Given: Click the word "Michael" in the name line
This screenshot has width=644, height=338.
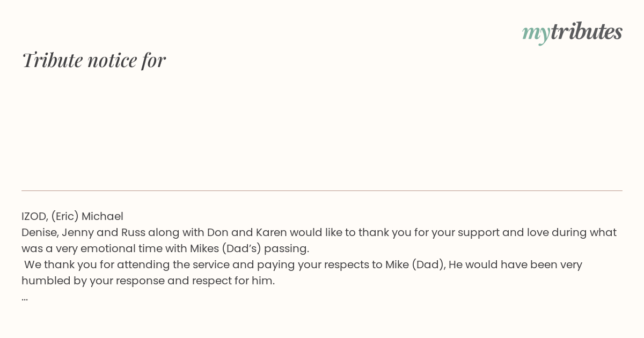Looking at the screenshot, I should (x=103, y=216).
